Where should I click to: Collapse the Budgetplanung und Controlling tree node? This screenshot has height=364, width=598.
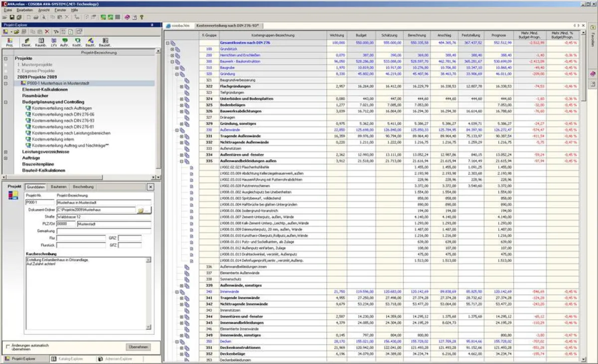(x=6, y=102)
